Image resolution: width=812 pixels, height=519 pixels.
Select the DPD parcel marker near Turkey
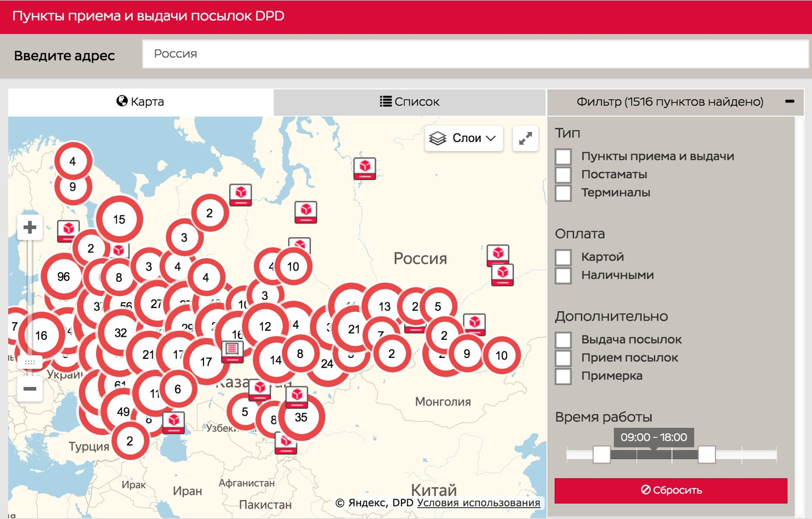(x=174, y=422)
